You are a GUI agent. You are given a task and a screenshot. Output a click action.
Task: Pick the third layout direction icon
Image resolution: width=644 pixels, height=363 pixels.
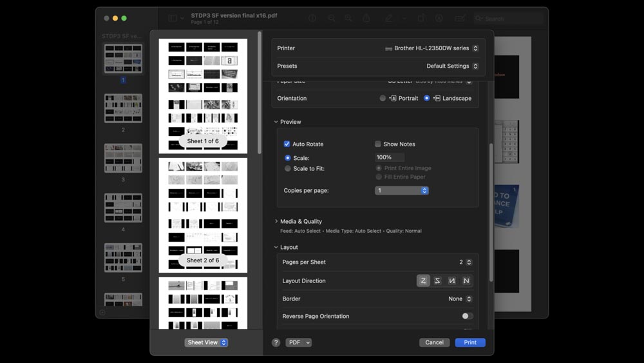tap(452, 280)
